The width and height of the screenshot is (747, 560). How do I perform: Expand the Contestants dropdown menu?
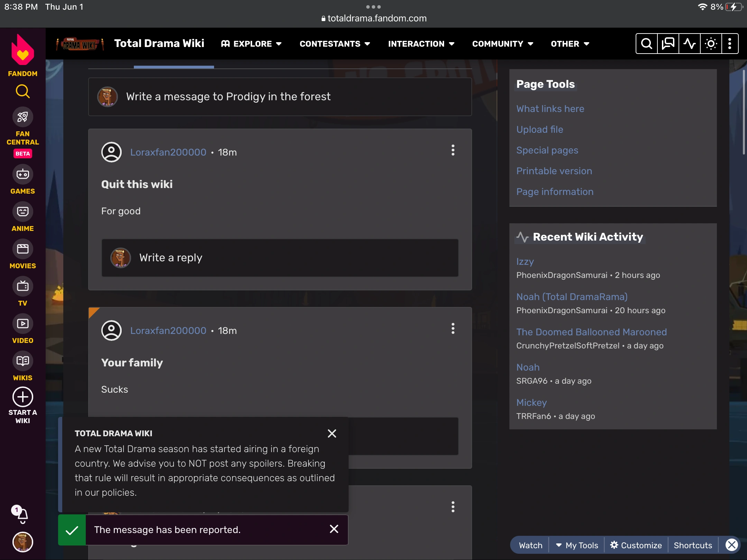(334, 44)
